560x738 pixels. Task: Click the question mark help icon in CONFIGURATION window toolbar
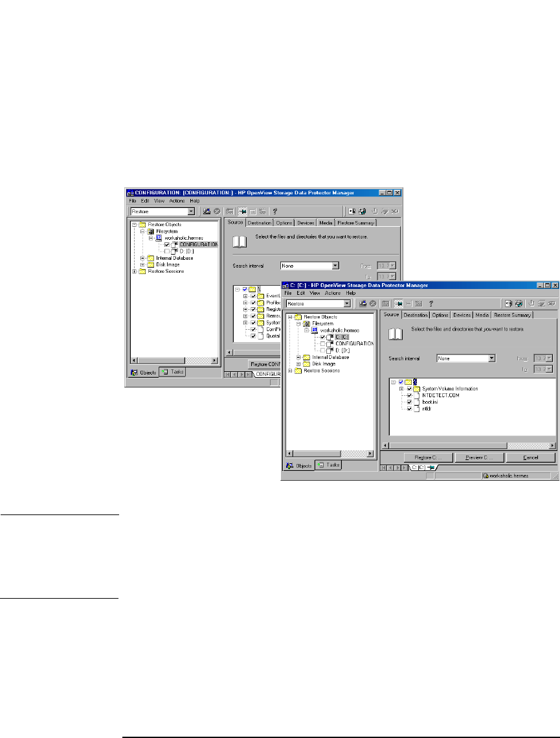tap(275, 211)
